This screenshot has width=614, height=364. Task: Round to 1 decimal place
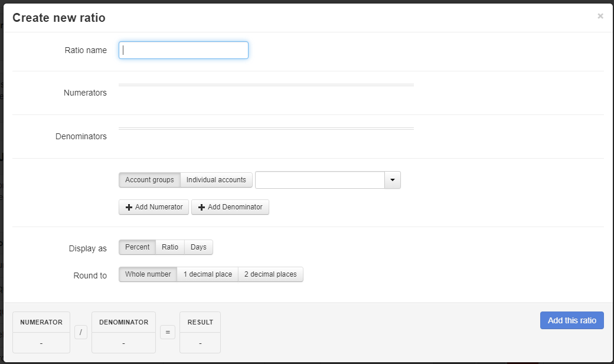pos(208,274)
